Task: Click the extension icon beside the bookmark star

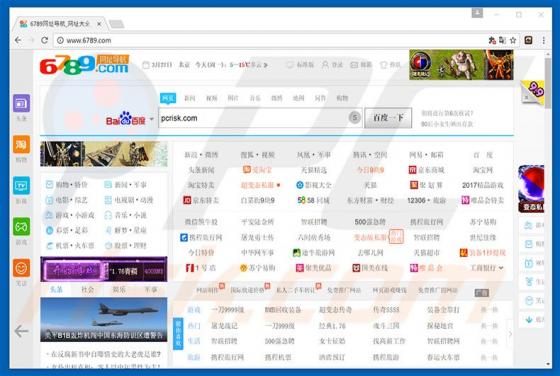Action: (528, 40)
